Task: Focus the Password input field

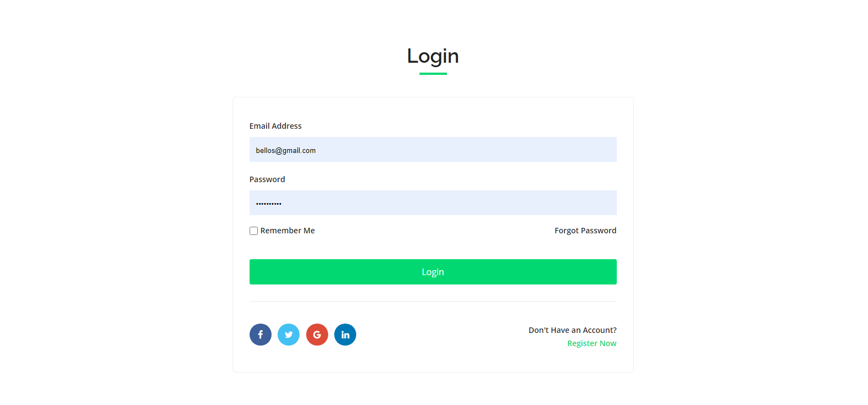Action: [x=433, y=202]
